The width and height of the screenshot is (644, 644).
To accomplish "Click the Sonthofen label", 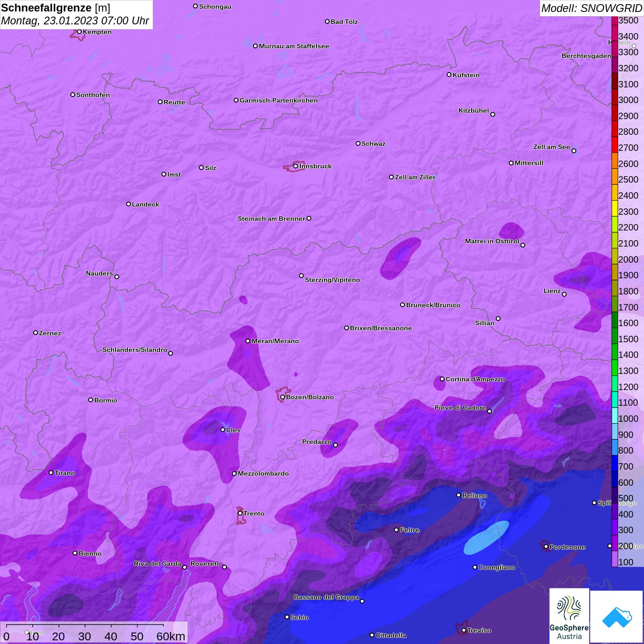I will point(93,95).
